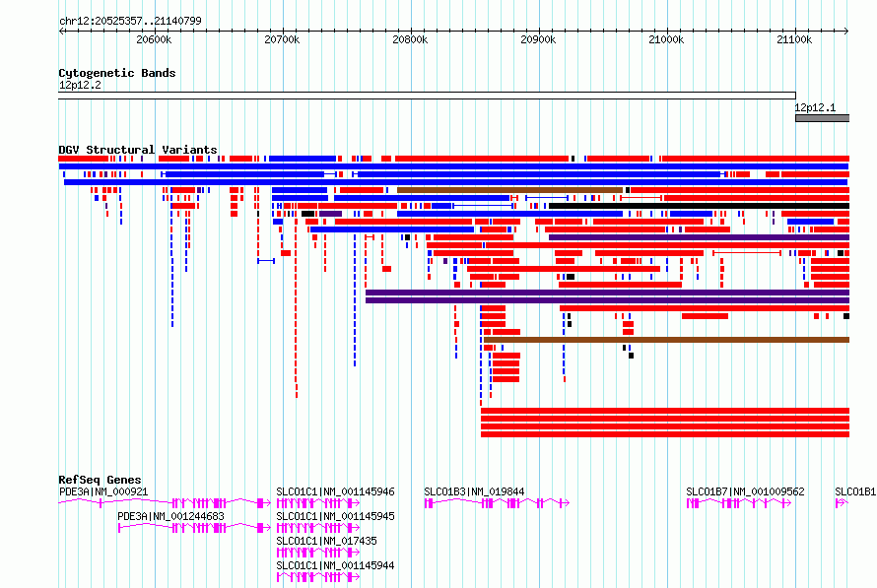
Task: Open the DGV Structural Variants track title
Action: tap(138, 150)
